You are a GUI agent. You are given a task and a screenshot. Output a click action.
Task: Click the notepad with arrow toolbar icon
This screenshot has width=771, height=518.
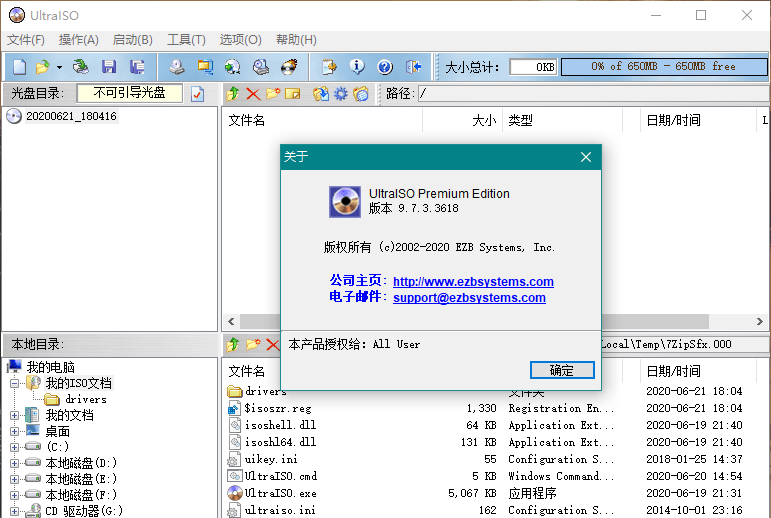[329, 66]
